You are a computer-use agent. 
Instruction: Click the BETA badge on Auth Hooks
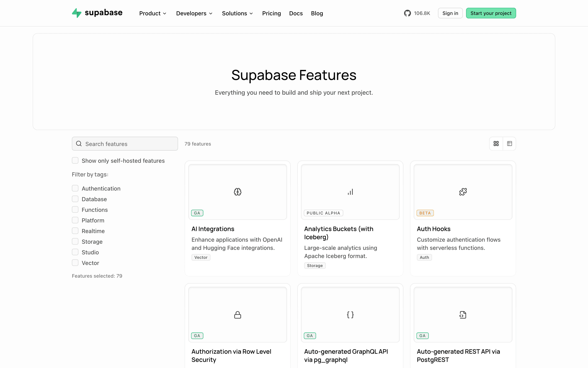click(425, 213)
